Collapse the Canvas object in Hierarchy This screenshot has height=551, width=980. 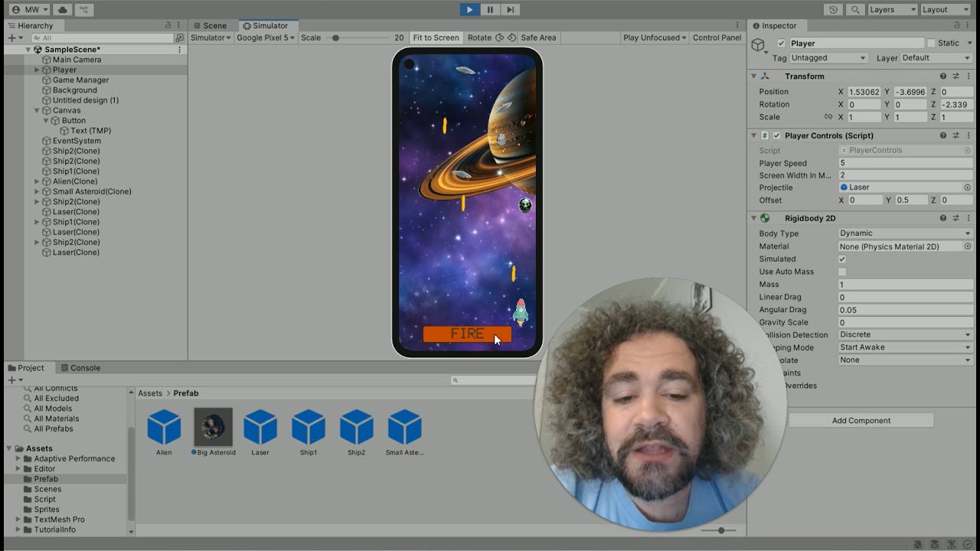[x=36, y=110]
